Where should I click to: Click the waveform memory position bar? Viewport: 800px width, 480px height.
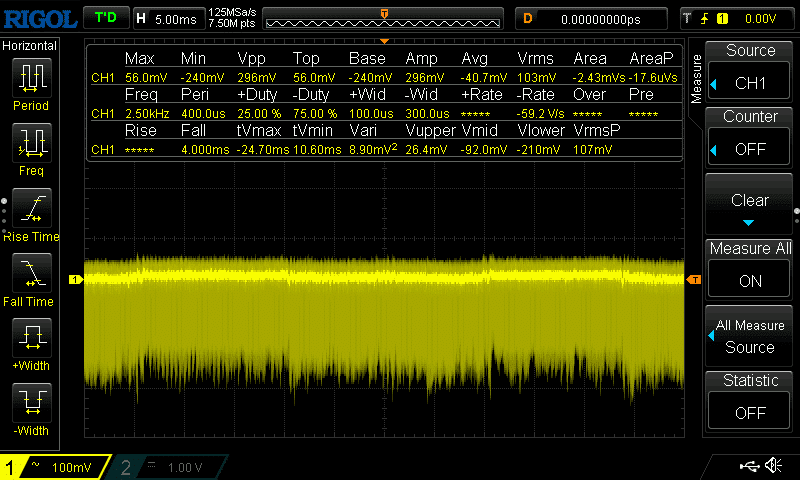(x=384, y=20)
